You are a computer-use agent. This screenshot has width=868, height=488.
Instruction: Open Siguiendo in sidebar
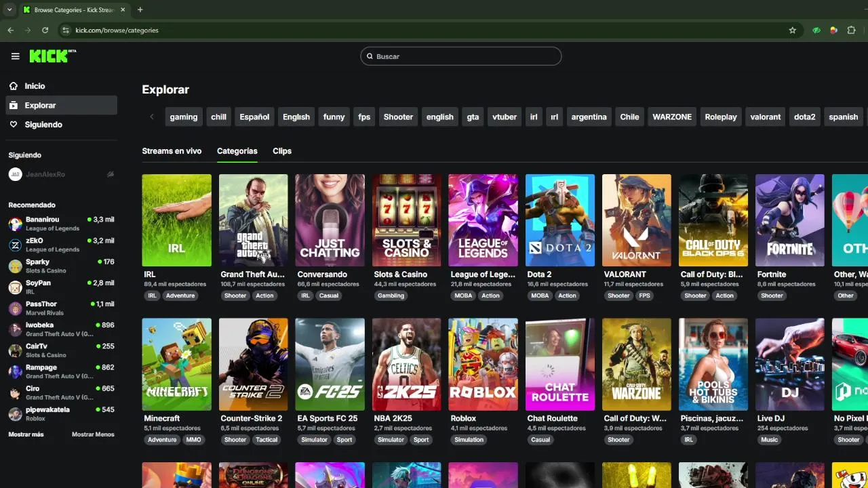click(61, 125)
